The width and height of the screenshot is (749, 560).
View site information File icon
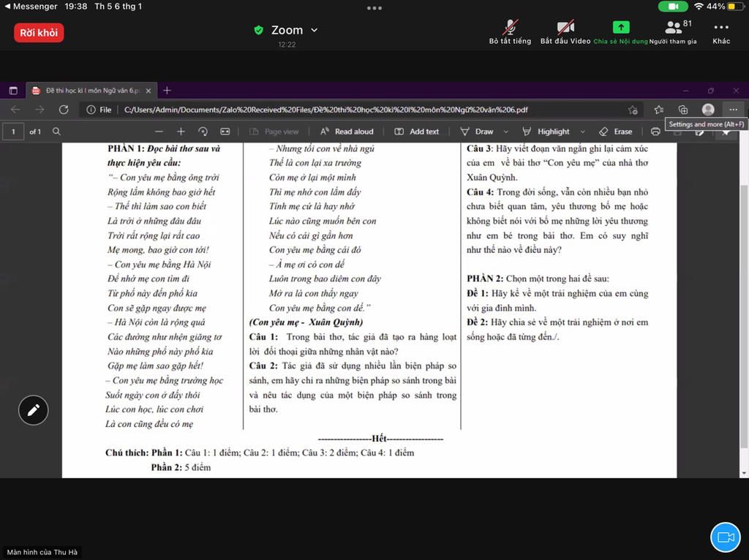99,110
